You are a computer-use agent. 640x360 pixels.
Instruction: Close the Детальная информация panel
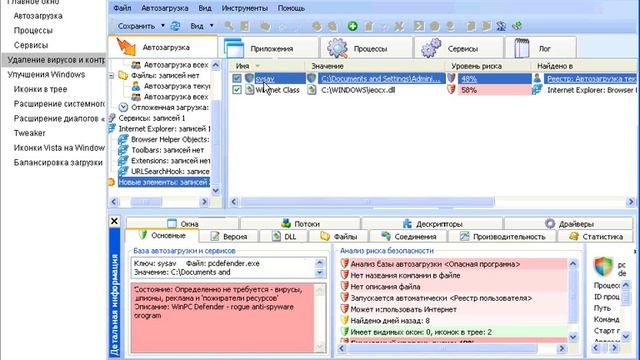[x=114, y=221]
